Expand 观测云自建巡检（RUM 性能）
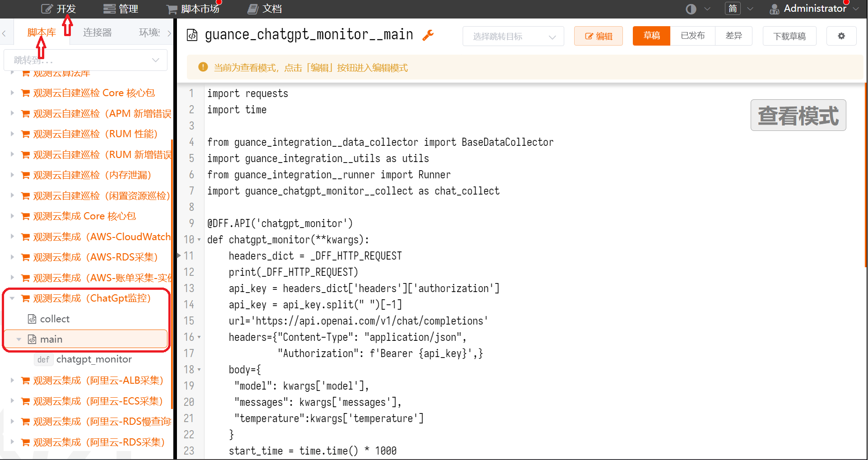 [12, 134]
